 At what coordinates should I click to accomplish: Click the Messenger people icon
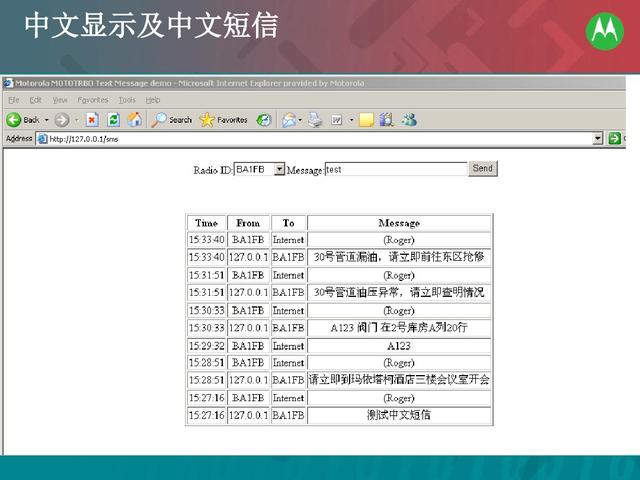[x=409, y=120]
